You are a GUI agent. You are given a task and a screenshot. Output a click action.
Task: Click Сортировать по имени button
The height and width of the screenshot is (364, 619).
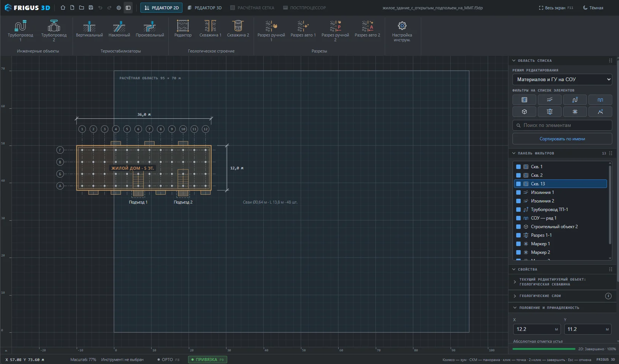(x=562, y=139)
